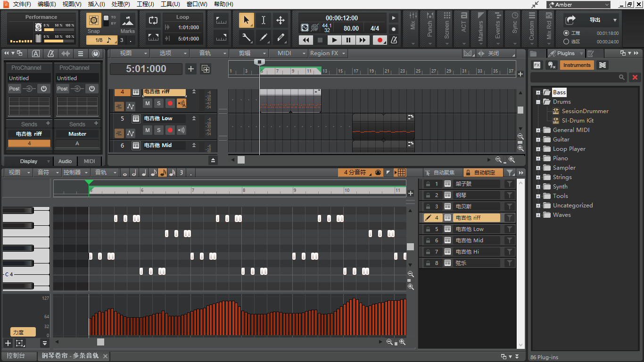Choose the Erase tool
The width and height of the screenshot is (644, 362).
click(x=281, y=37)
